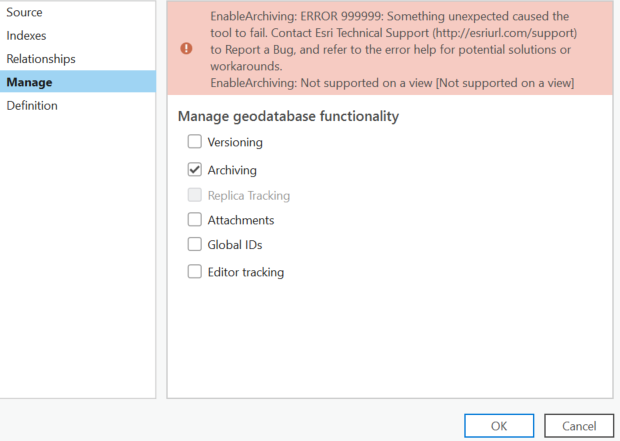Open the Definition page

click(32, 105)
